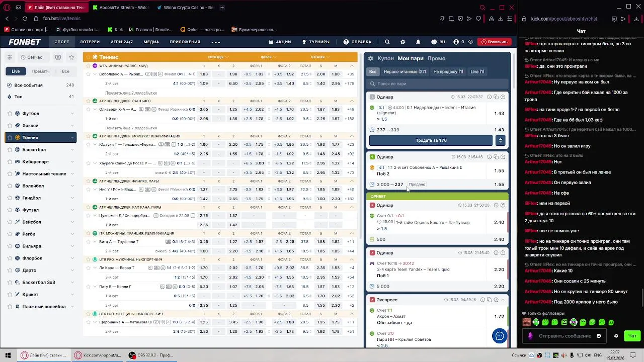Filter bets by На продажу (1)
This screenshot has width=644, height=362.
pos(448,71)
